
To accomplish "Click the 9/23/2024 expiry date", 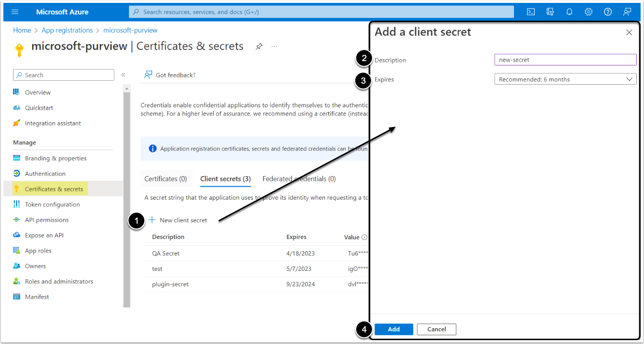I will coord(300,284).
